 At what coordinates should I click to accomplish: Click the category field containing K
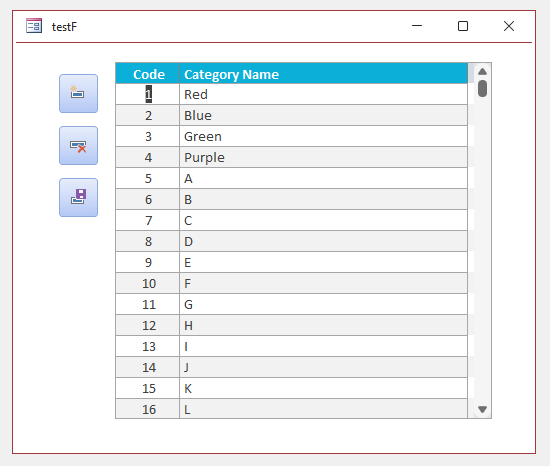coord(323,389)
